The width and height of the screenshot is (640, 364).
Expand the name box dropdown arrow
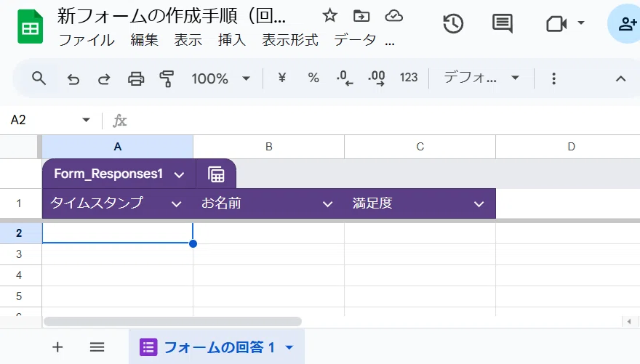point(86,120)
